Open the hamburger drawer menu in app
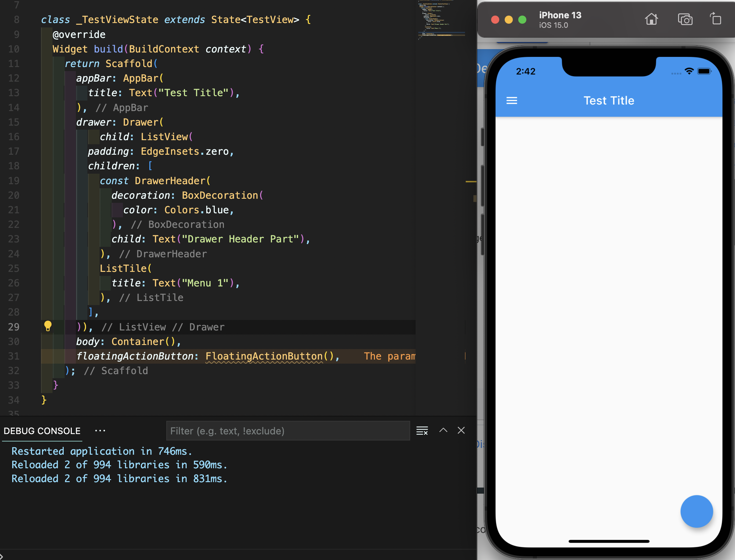 pyautogui.click(x=511, y=101)
